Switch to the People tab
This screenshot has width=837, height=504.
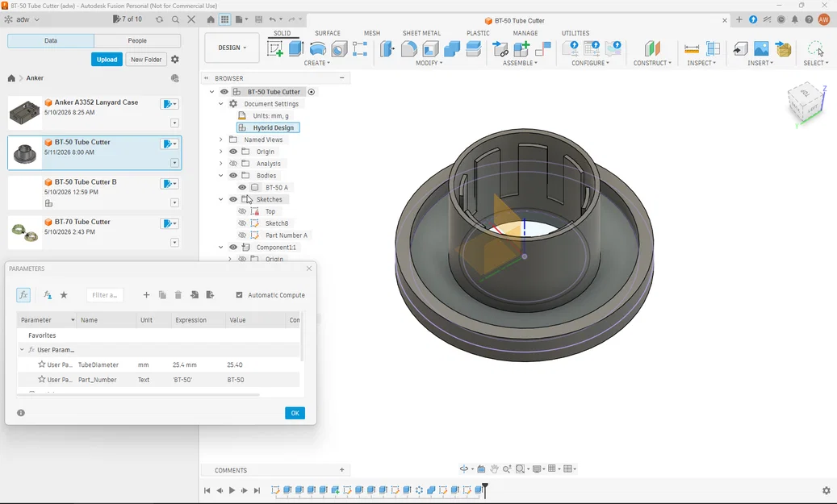click(137, 40)
